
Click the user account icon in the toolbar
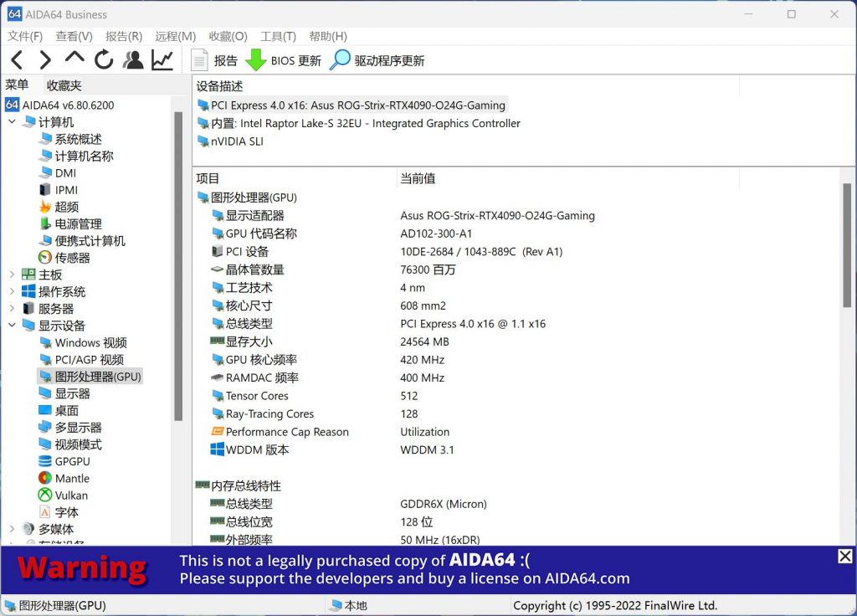(x=132, y=59)
